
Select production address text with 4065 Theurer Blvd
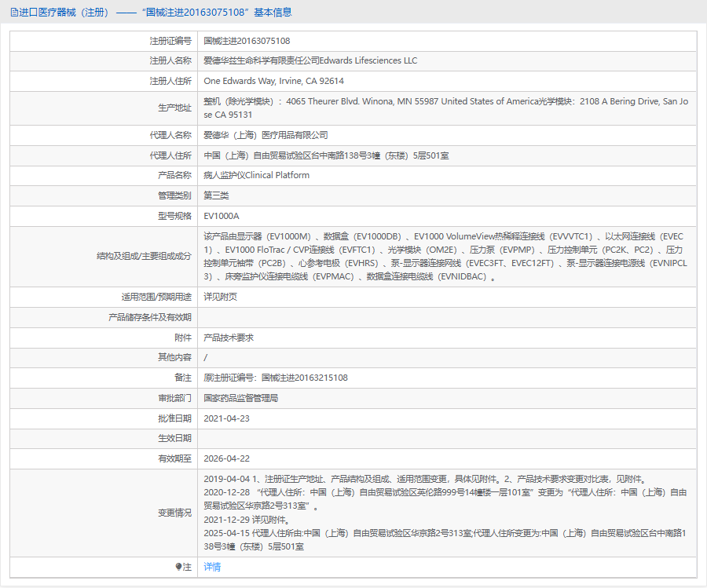446,108
